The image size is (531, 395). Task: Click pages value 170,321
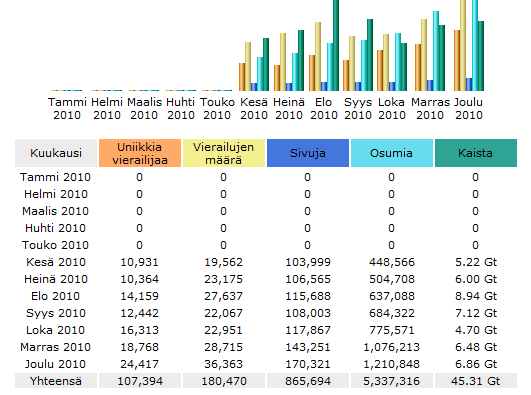point(307,364)
